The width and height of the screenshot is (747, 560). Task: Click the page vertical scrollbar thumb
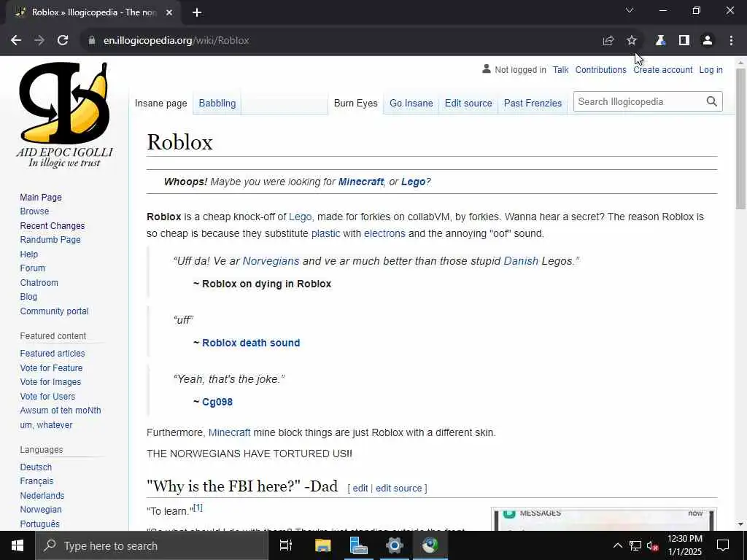[740, 138]
